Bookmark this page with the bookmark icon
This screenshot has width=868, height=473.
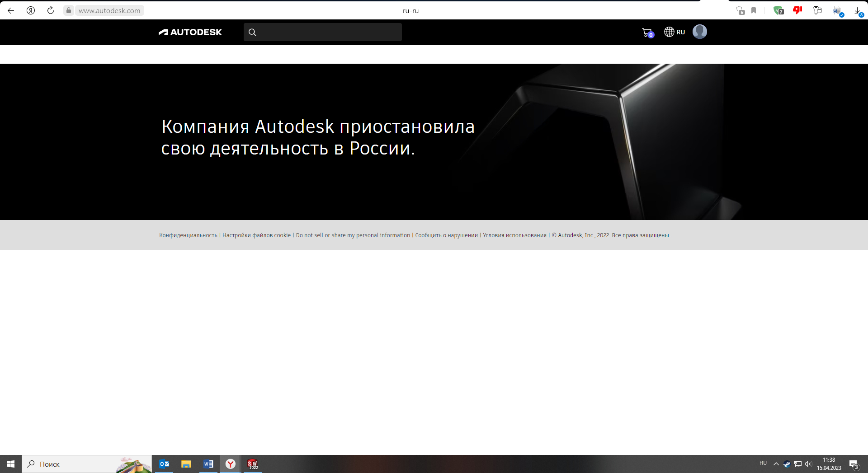(x=754, y=10)
